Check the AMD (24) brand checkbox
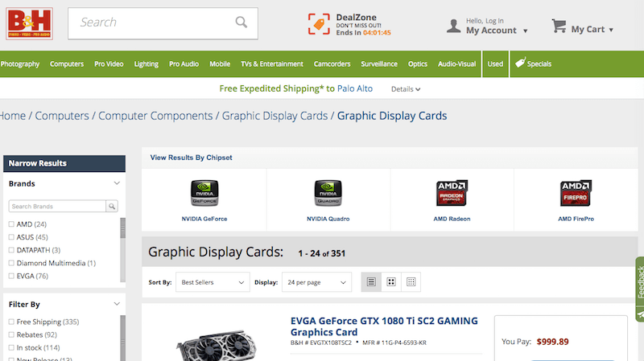 (11, 224)
